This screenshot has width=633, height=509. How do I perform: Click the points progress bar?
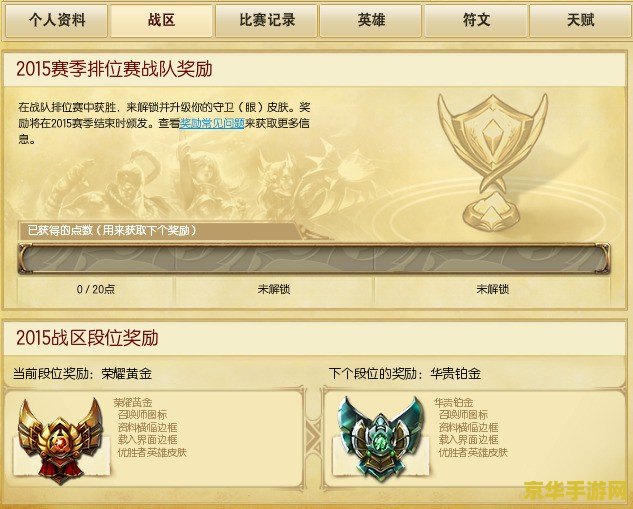[314, 259]
